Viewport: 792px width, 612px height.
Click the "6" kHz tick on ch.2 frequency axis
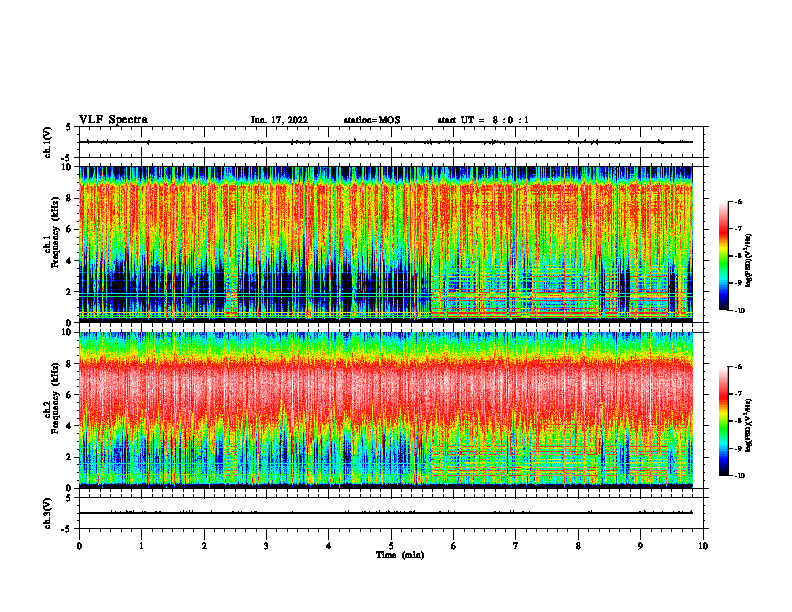point(69,395)
